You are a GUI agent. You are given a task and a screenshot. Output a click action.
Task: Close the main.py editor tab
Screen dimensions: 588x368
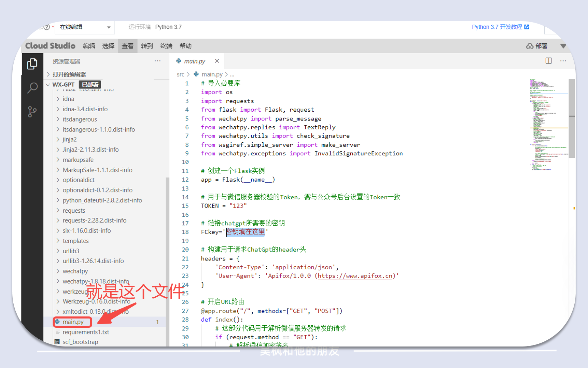(217, 61)
